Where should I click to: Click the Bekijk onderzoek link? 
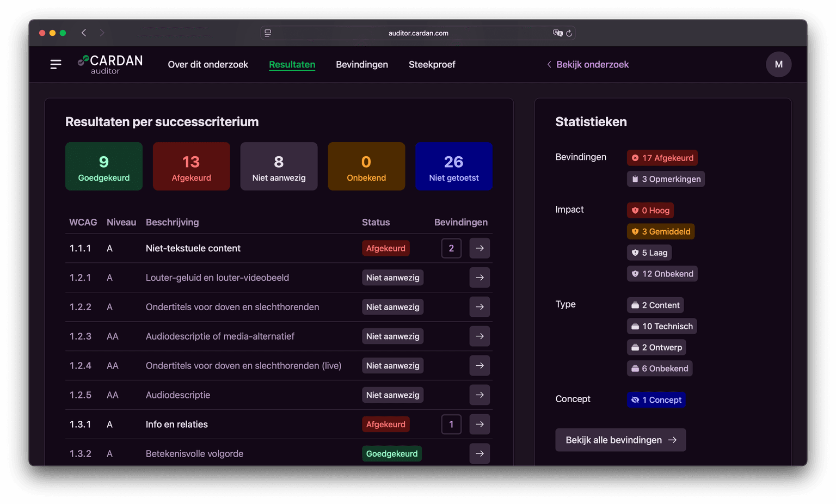pos(588,64)
